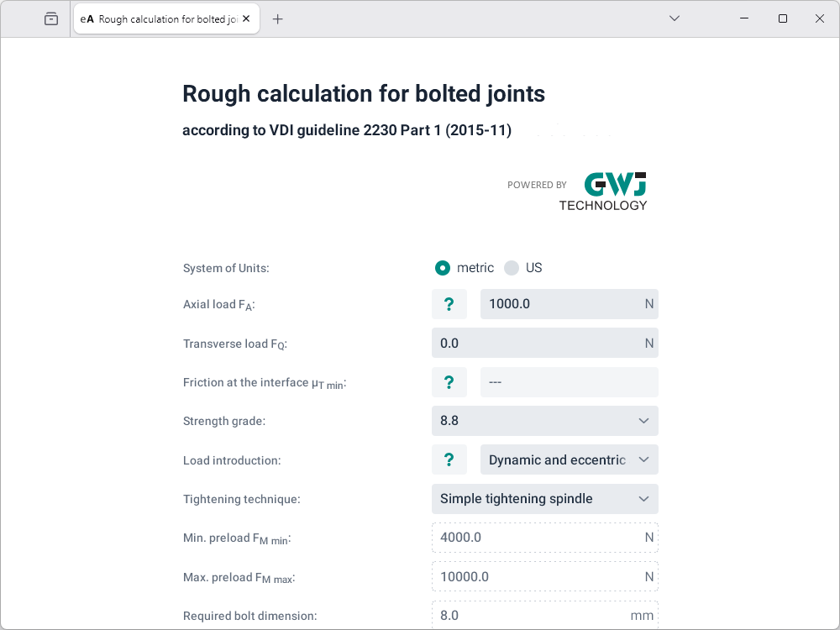
Task: Select the US units radio button
Action: pyautogui.click(x=512, y=268)
